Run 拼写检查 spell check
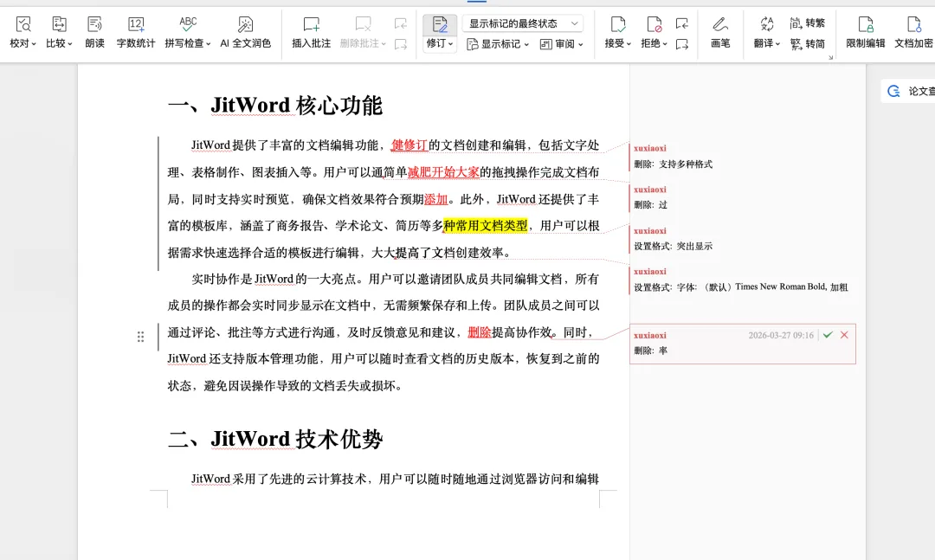 [x=188, y=24]
